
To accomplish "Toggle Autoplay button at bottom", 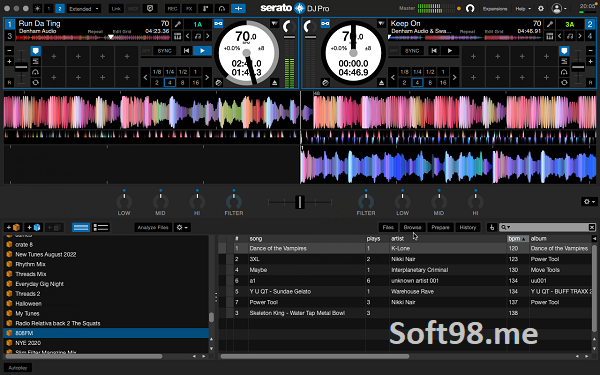I will point(18,368).
